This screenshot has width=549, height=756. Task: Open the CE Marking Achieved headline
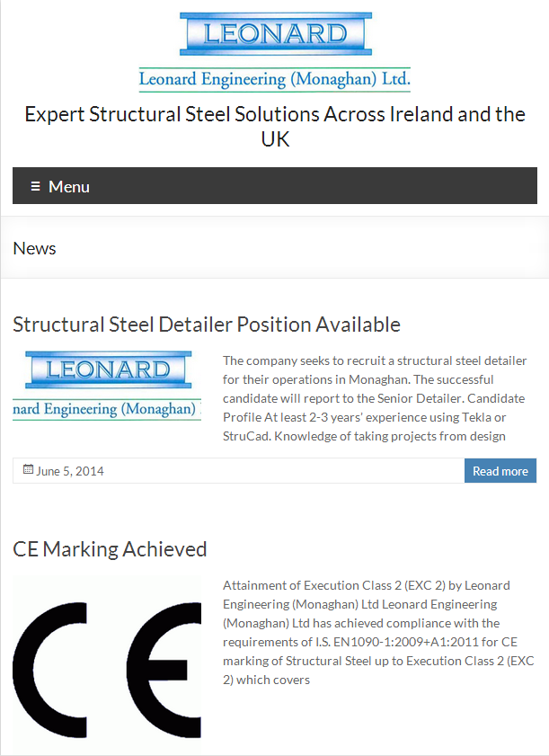point(110,549)
